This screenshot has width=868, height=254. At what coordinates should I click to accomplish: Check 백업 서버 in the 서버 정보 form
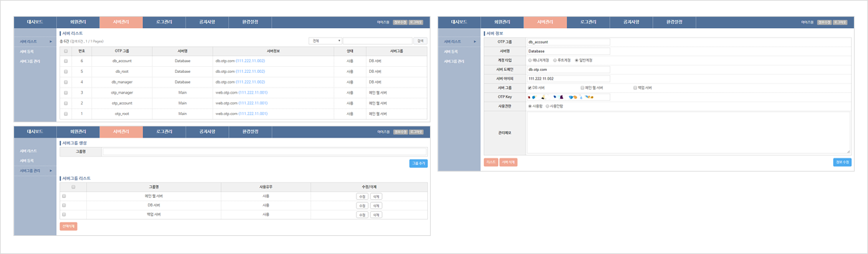pyautogui.click(x=643, y=88)
